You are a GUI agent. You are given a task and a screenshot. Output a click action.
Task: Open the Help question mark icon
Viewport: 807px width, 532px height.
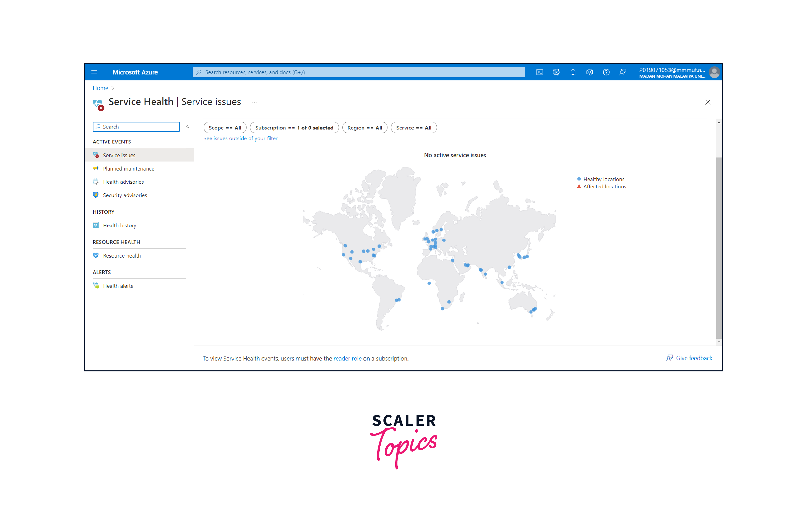tap(606, 72)
